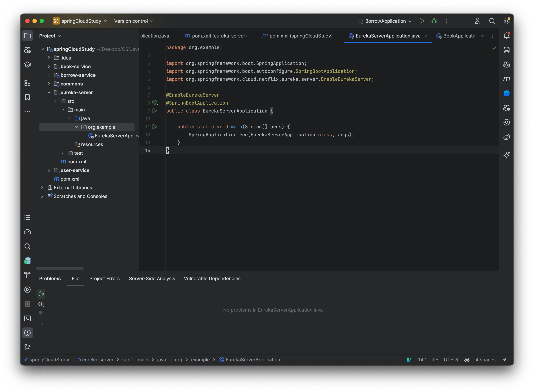The height and width of the screenshot is (392, 534).
Task: Open the Problems tool window
Action: [x=27, y=333]
